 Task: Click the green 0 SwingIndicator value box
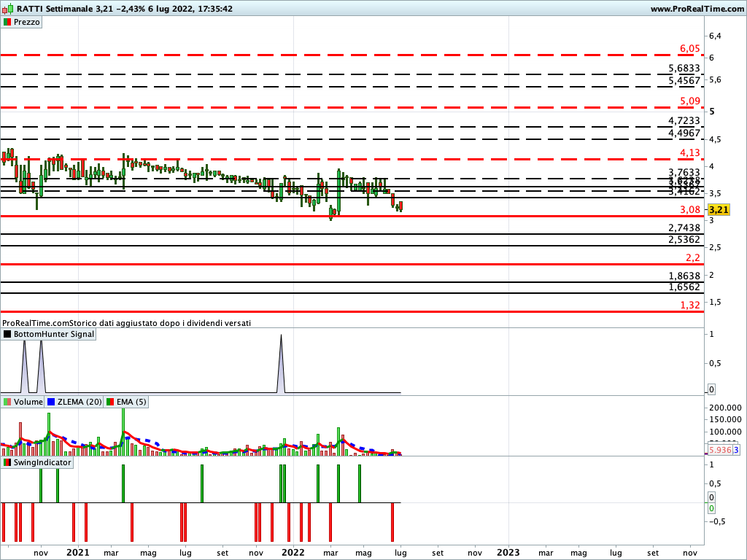click(711, 508)
